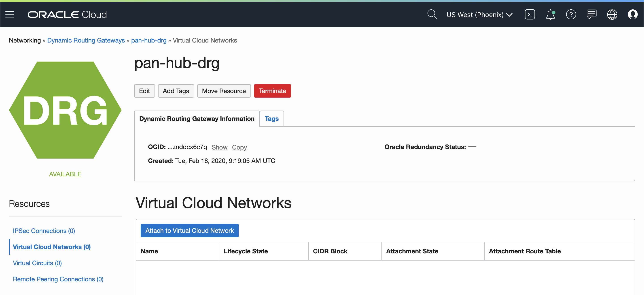Open the notifications bell
This screenshot has height=295, width=644.
[x=550, y=15]
